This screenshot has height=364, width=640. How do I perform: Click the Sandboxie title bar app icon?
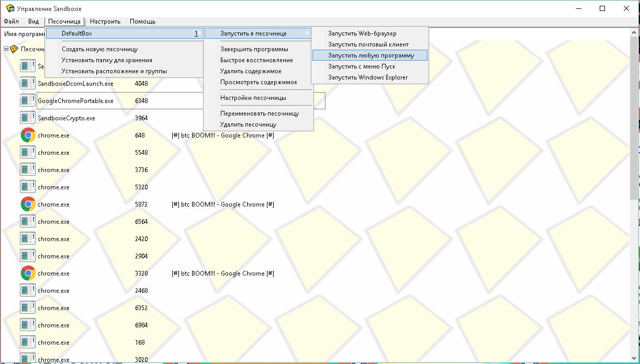pos(9,9)
